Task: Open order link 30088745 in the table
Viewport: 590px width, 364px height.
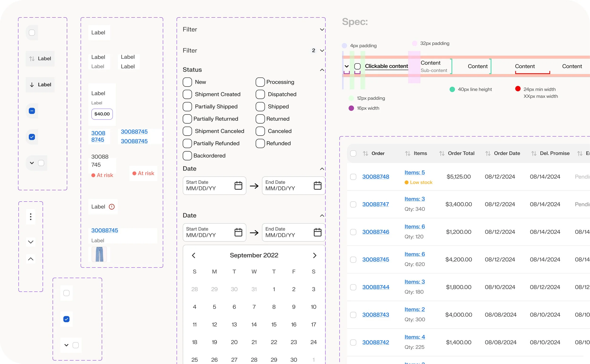Action: pyautogui.click(x=375, y=260)
